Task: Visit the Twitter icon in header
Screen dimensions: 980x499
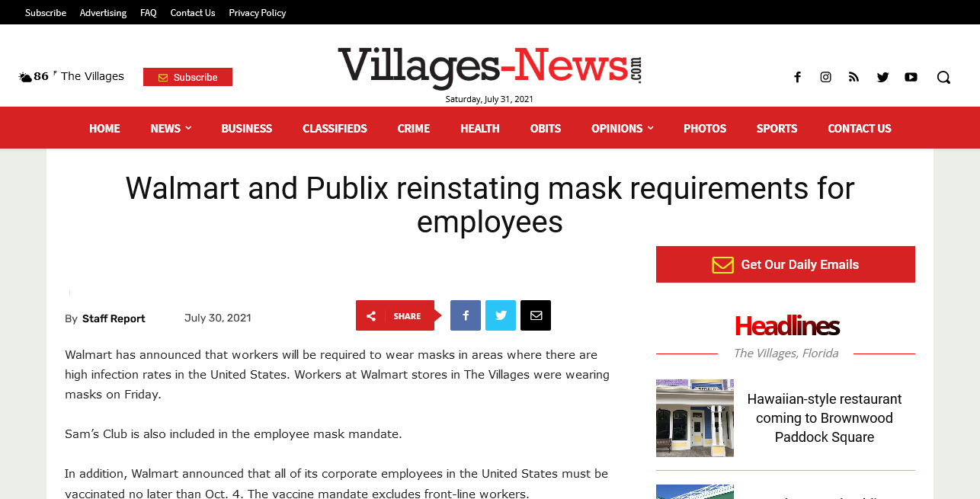Action: 882,77
